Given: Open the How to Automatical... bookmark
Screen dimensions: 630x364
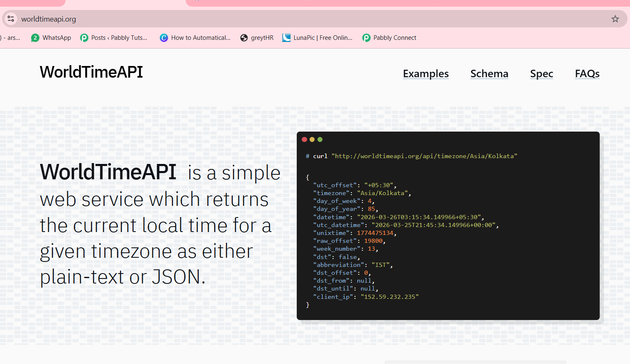Looking at the screenshot, I should coord(195,38).
